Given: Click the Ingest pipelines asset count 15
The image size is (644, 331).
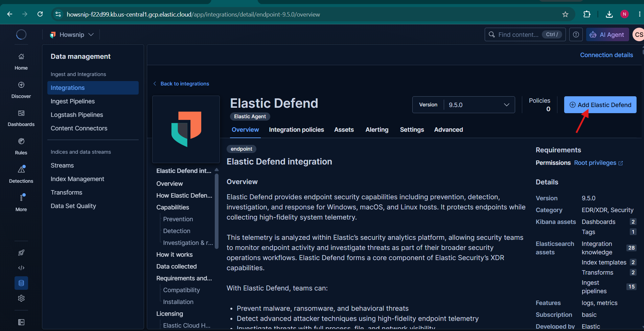Looking at the screenshot, I should [631, 287].
